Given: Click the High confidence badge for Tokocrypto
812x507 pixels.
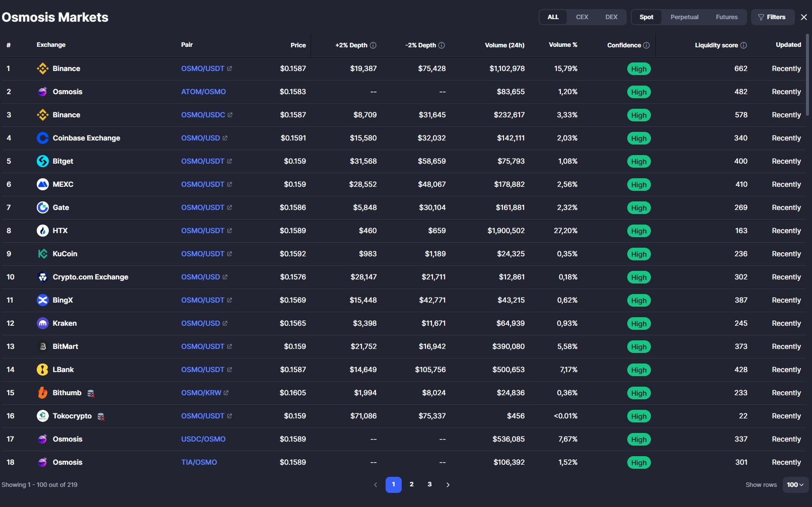Looking at the screenshot, I should point(639,416).
